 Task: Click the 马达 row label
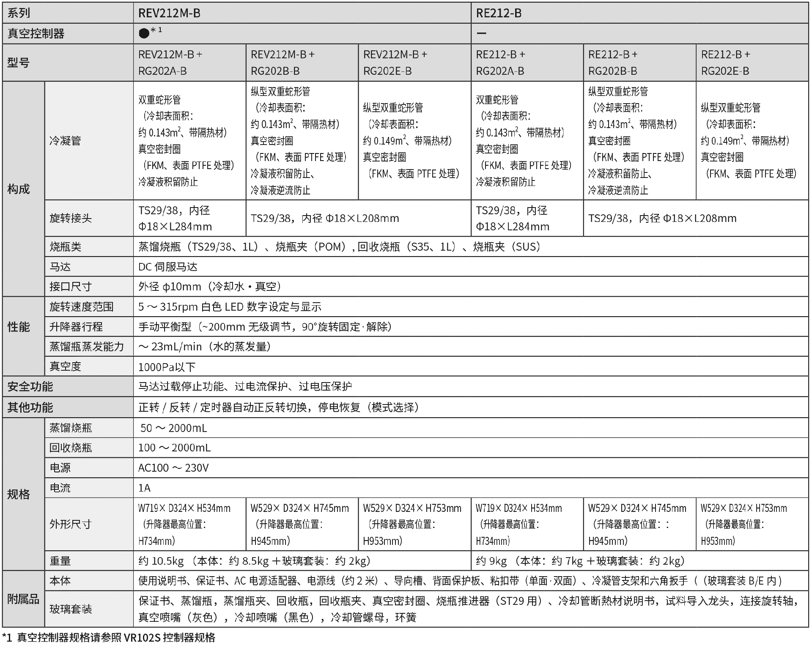(x=60, y=267)
